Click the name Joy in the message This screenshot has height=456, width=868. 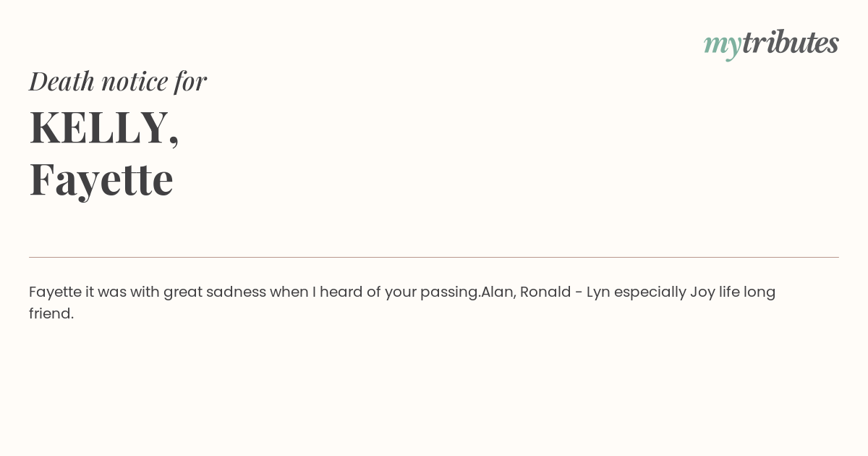point(702,292)
